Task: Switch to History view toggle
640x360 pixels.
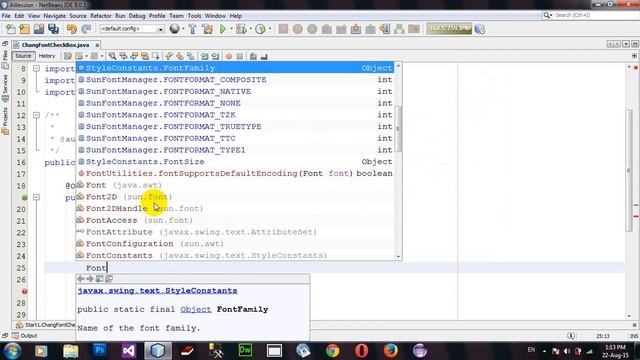Action: [47, 56]
